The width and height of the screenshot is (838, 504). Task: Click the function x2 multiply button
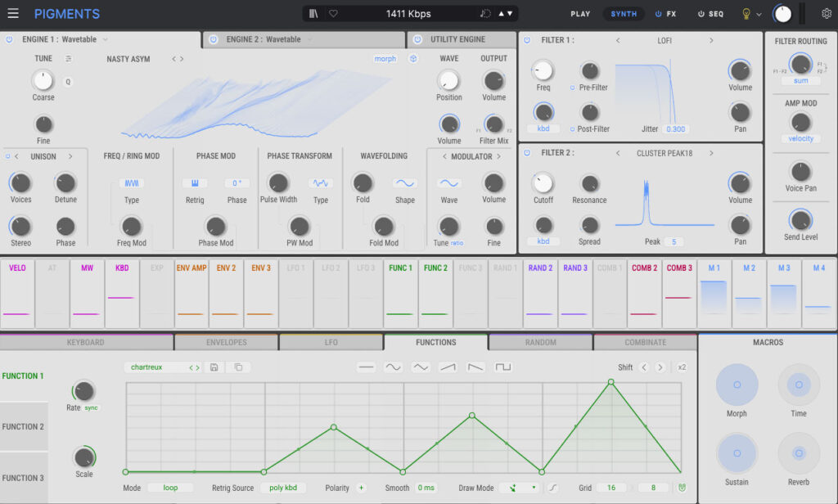pos(682,367)
